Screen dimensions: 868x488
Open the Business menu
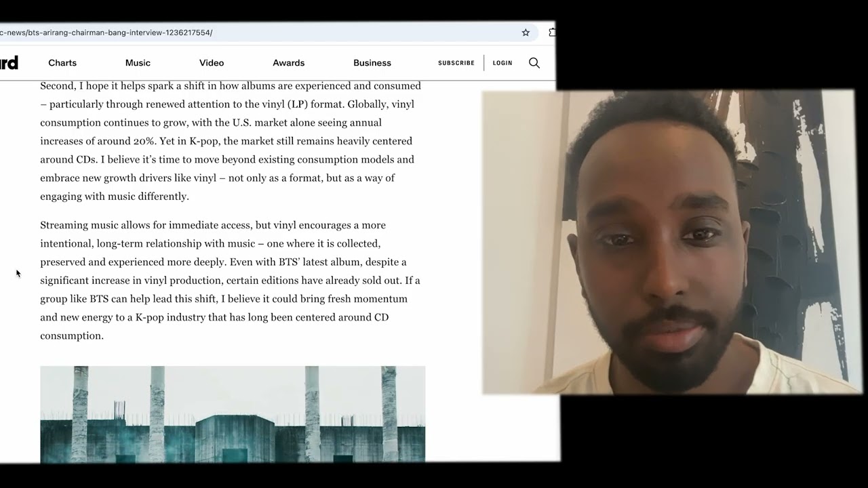pos(372,63)
